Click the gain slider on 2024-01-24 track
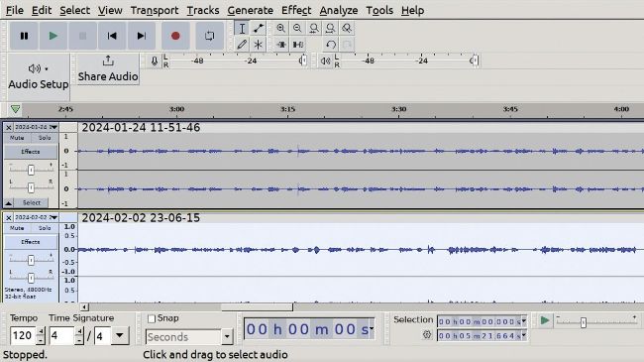 click(x=31, y=170)
